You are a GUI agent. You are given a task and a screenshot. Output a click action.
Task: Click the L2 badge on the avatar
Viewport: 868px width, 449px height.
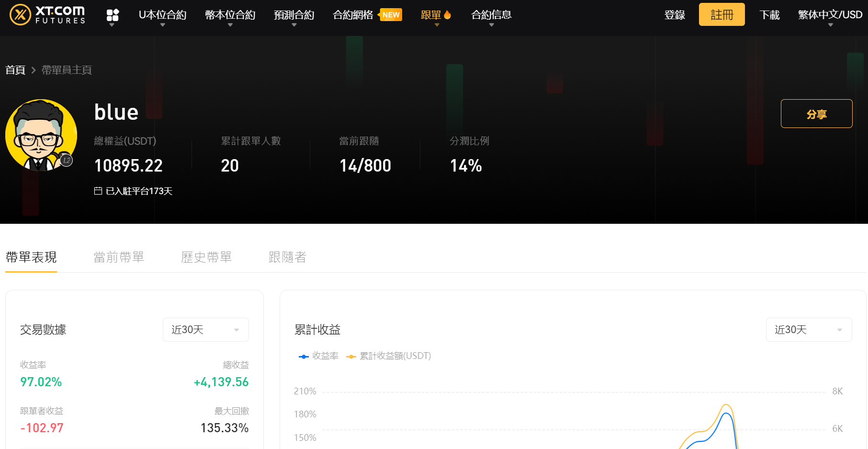[67, 161]
